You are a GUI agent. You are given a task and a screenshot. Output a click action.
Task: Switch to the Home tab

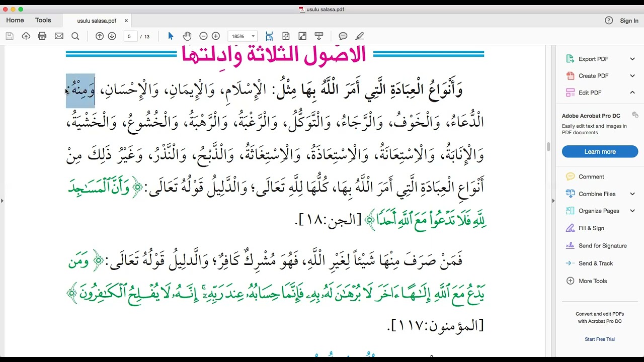pyautogui.click(x=15, y=20)
